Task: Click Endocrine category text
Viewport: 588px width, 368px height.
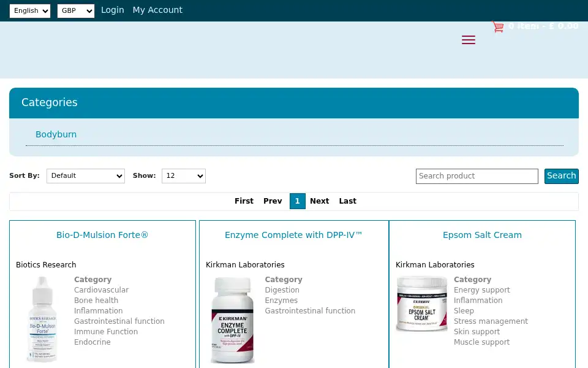Action: coord(92,342)
